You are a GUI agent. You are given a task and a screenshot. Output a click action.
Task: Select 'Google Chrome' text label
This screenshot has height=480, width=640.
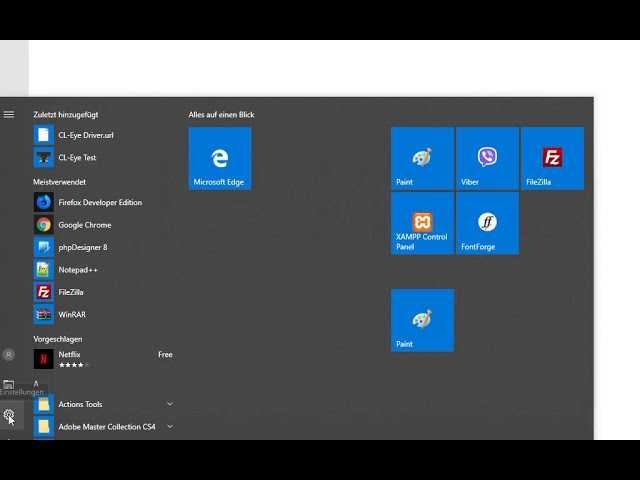(x=85, y=225)
